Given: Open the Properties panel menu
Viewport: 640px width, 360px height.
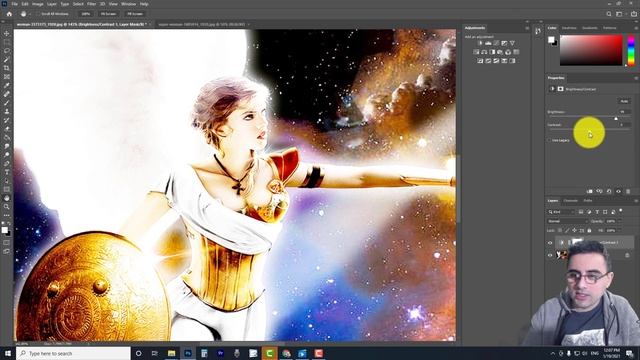Looking at the screenshot, I should pyautogui.click(x=636, y=78).
